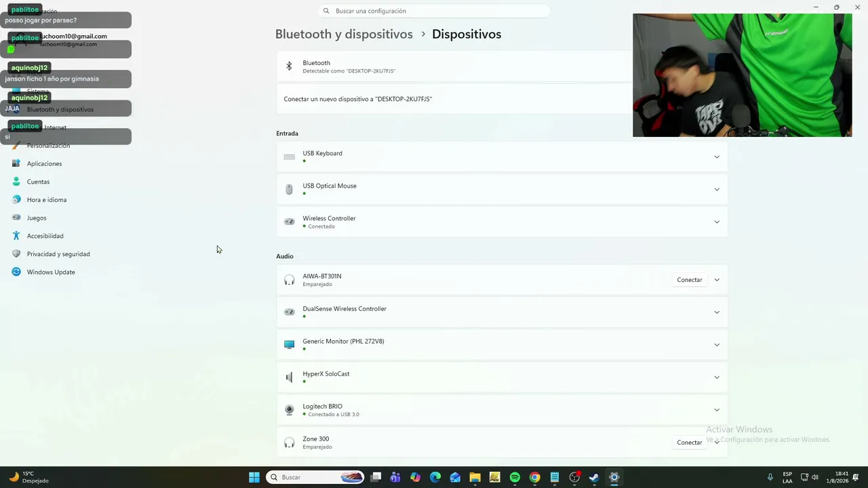Screen dimensions: 868x488
Task: Click the microphone icon in the system tray
Action: [x=770, y=477]
